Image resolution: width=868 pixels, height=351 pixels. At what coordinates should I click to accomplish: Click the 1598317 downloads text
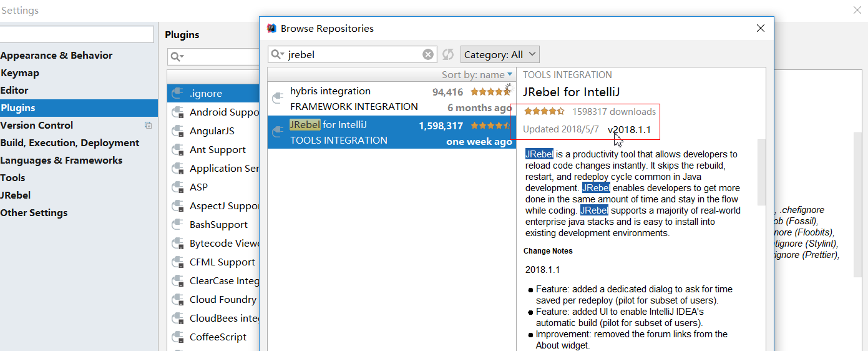click(614, 112)
